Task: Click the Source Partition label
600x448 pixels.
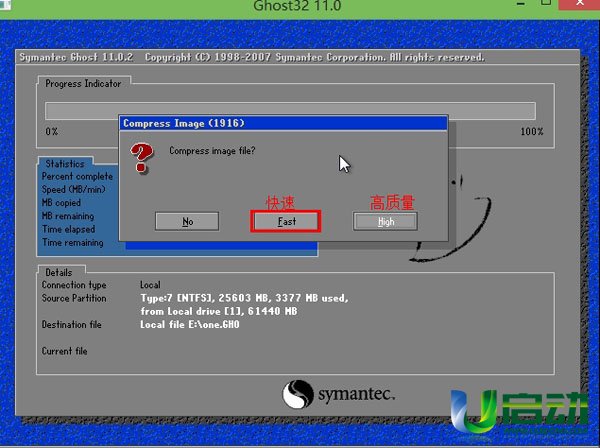Action: tap(74, 298)
